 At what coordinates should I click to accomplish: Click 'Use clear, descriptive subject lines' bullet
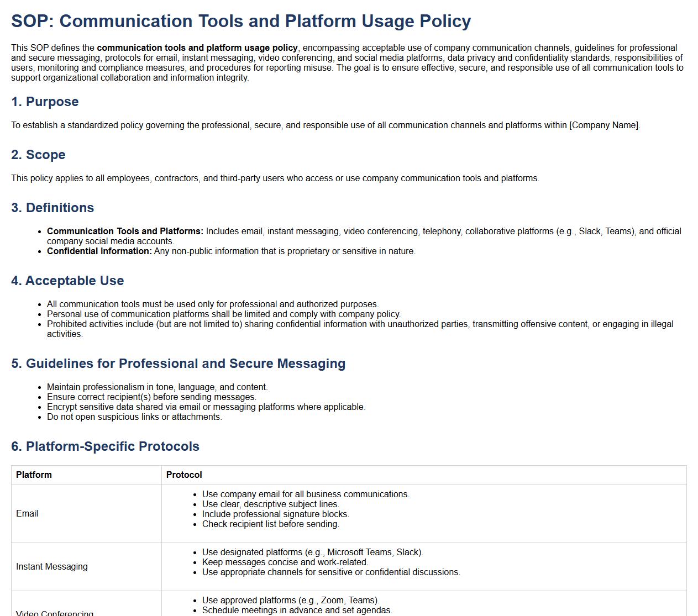270,504
